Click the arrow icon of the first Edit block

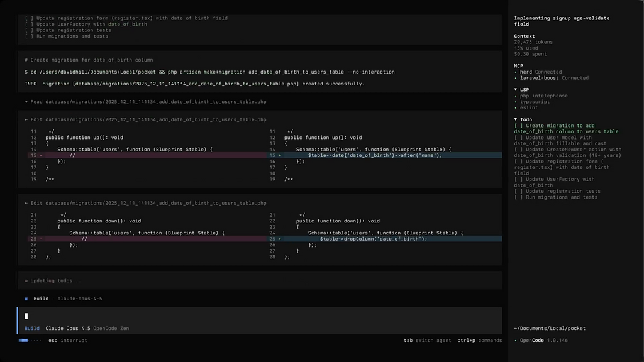point(26,119)
